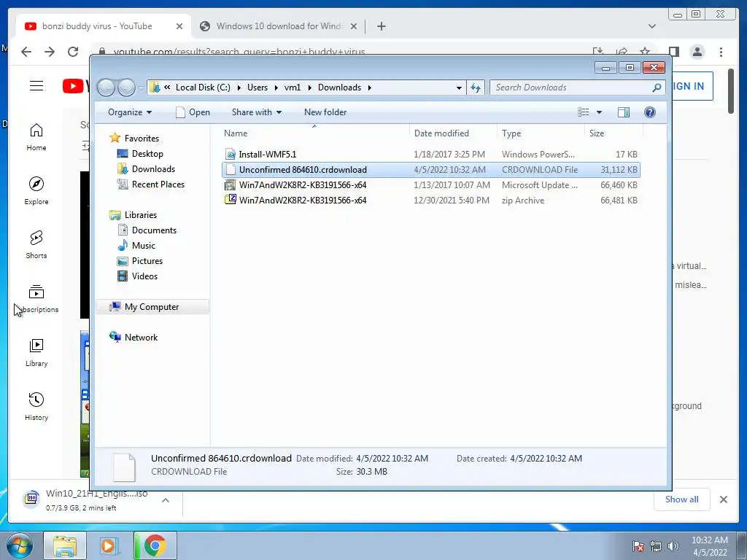Open Windows Media Player from taskbar

pos(109,545)
